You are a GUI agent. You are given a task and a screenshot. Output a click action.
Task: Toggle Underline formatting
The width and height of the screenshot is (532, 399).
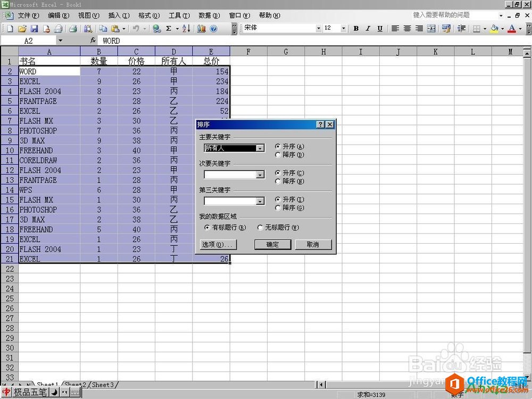380,29
